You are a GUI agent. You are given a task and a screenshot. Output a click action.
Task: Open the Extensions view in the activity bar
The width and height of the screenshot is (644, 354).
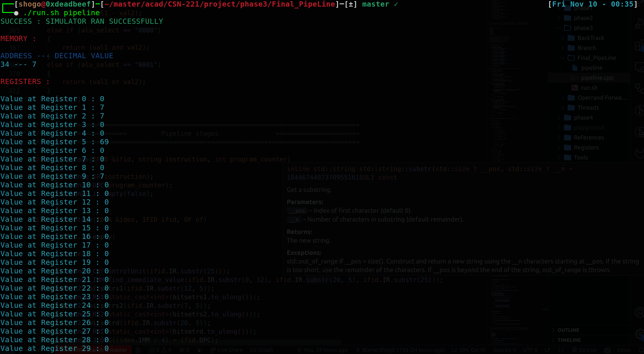click(x=640, y=45)
